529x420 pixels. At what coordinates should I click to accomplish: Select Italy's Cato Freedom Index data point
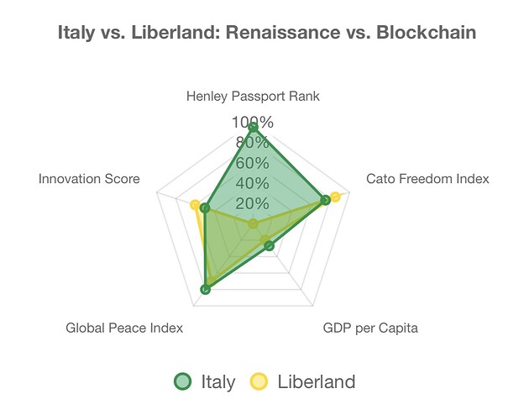325,200
